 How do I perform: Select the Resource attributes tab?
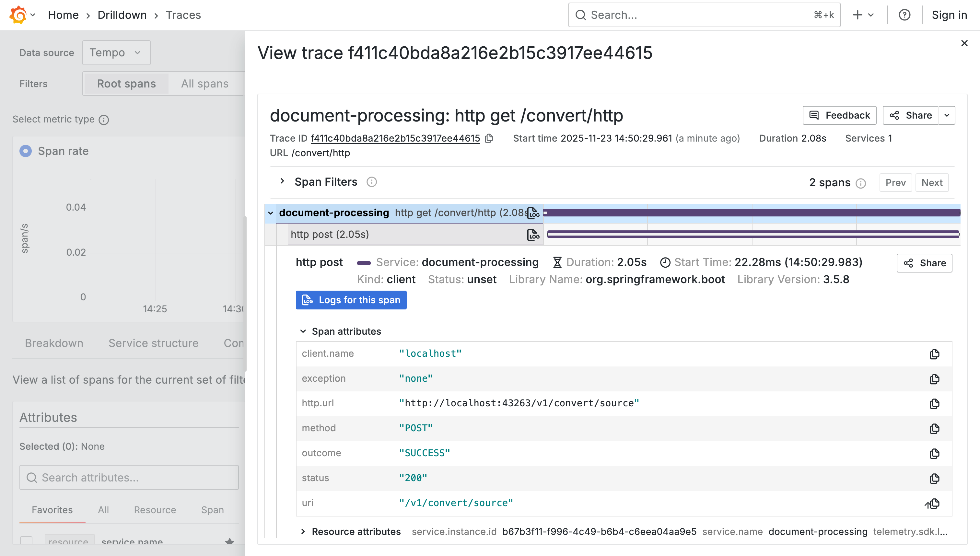[x=155, y=510]
